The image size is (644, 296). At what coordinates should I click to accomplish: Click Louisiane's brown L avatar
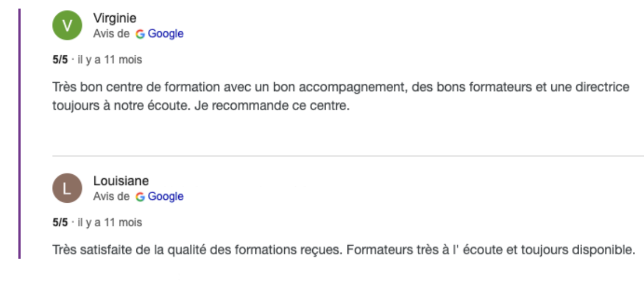pos(68,188)
